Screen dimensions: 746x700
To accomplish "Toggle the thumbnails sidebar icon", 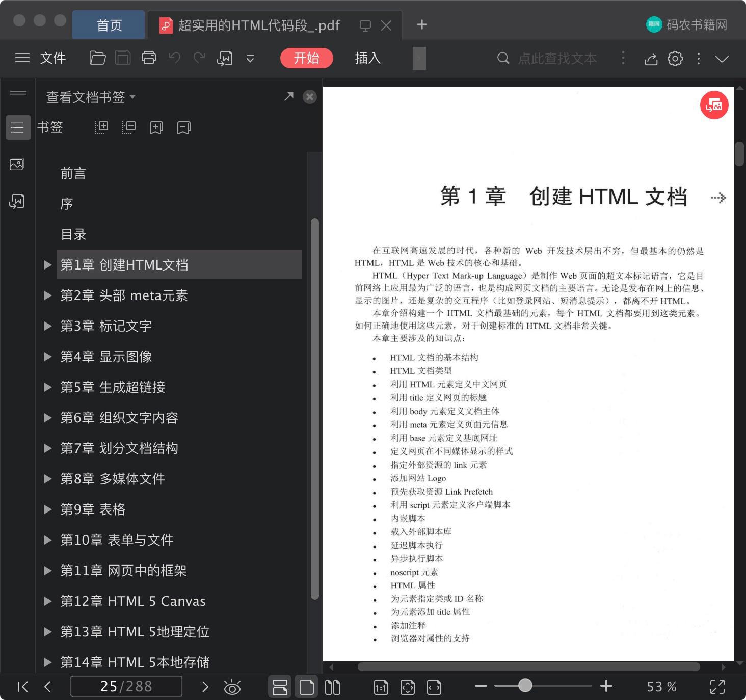I will click(x=17, y=165).
